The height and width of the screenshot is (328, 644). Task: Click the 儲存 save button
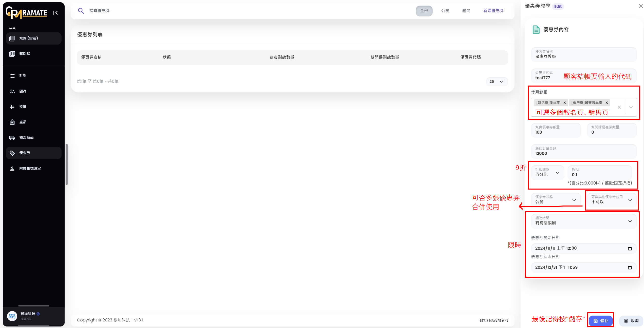(x=601, y=321)
